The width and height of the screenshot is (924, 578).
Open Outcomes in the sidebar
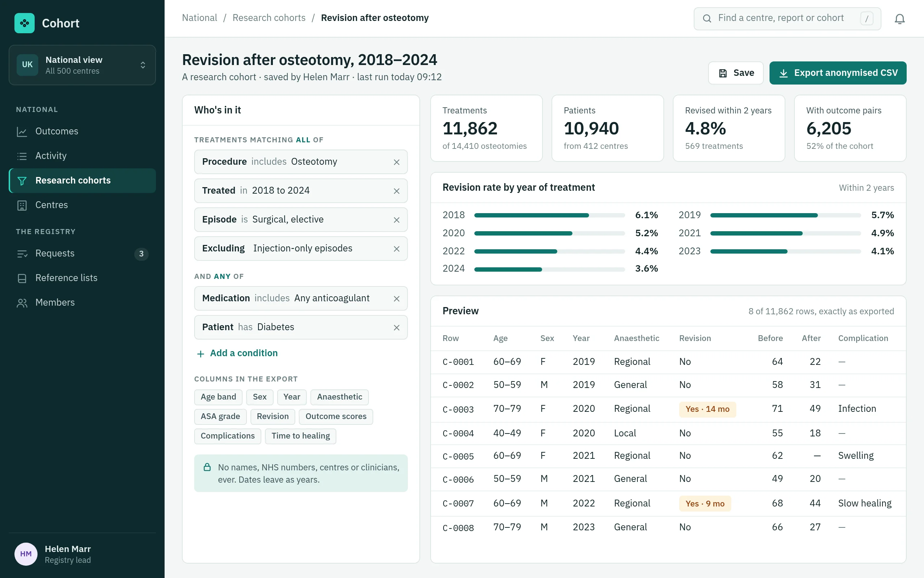[82, 131]
